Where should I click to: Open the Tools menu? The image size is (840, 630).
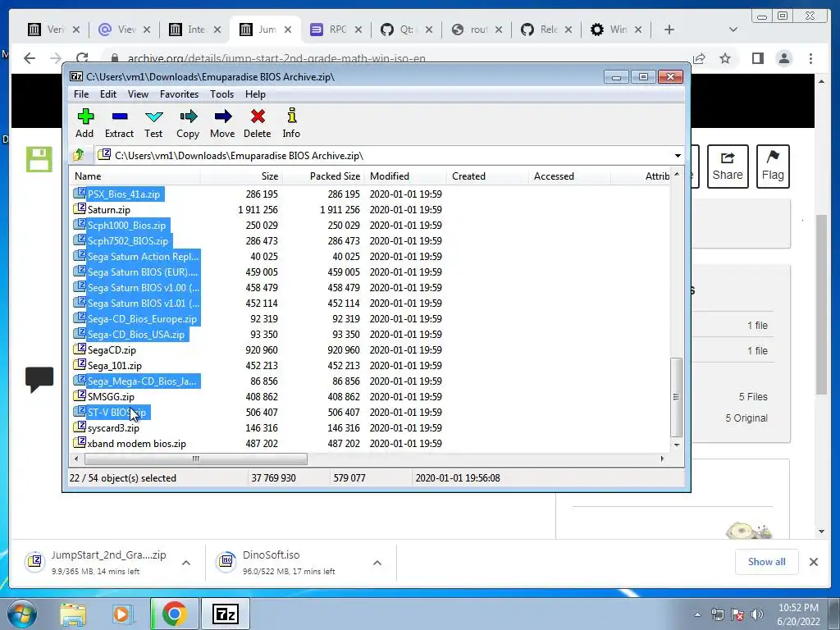(221, 94)
